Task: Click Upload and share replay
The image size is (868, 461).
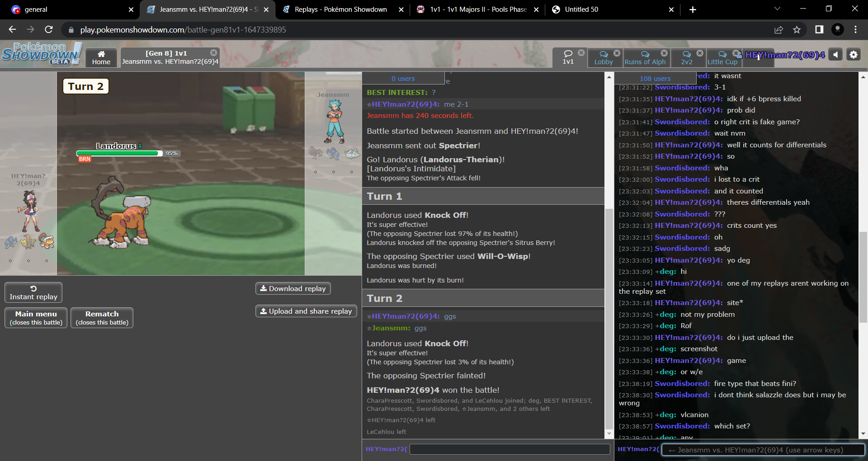Action: pyautogui.click(x=306, y=311)
